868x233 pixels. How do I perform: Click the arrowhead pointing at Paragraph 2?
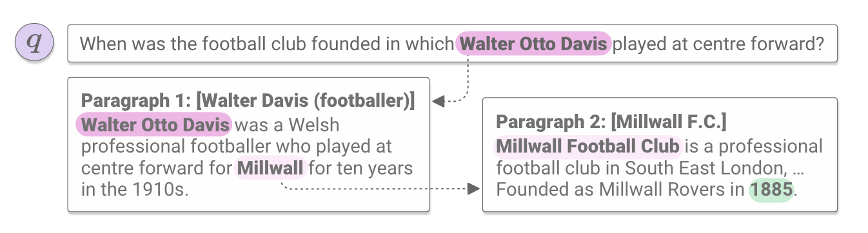[x=473, y=189]
